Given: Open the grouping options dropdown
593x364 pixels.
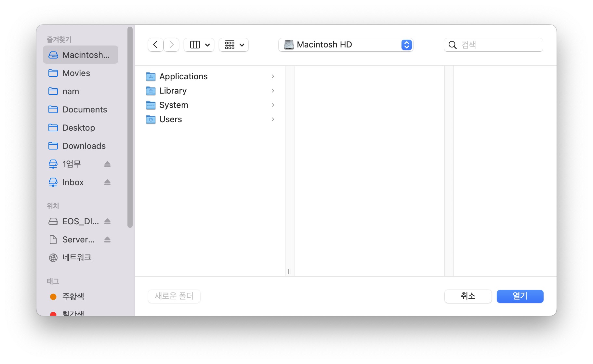Looking at the screenshot, I should pos(234,45).
